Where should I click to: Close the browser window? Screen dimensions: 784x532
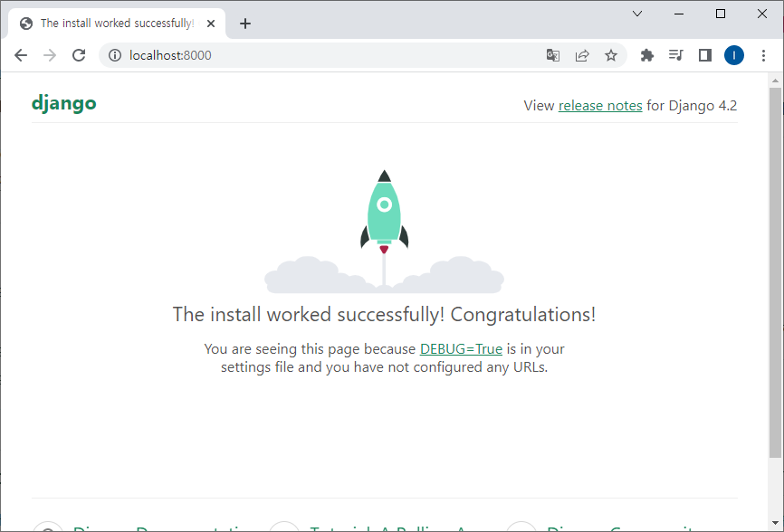tap(762, 14)
